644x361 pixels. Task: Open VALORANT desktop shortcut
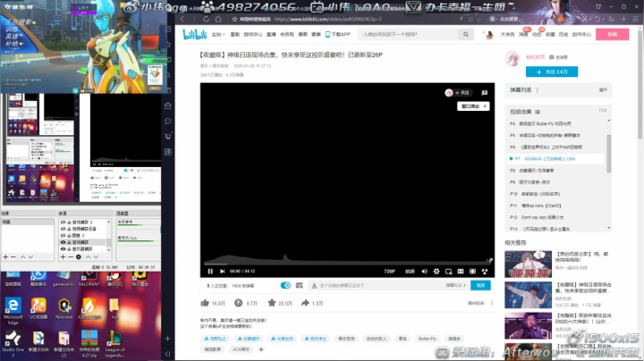coord(89,279)
